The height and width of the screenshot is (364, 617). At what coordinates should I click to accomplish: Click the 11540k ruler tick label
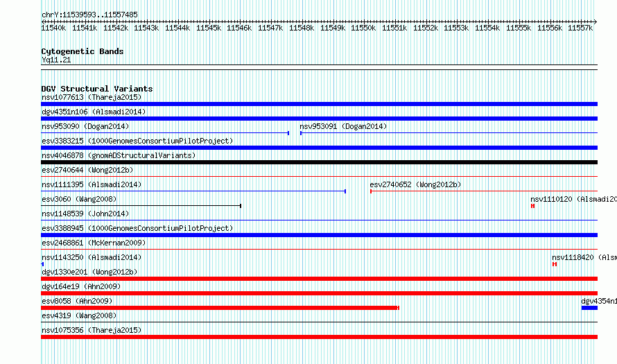[x=53, y=28]
